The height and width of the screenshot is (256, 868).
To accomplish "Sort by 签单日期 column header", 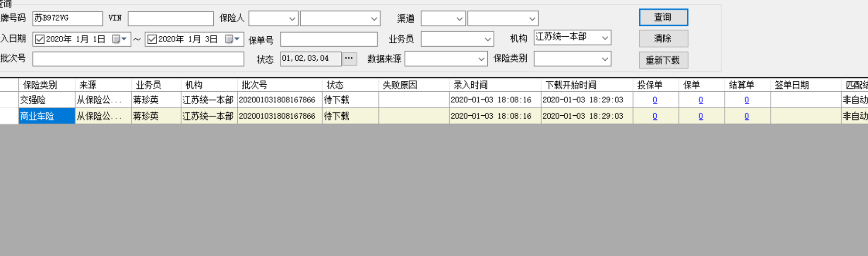I will point(805,85).
